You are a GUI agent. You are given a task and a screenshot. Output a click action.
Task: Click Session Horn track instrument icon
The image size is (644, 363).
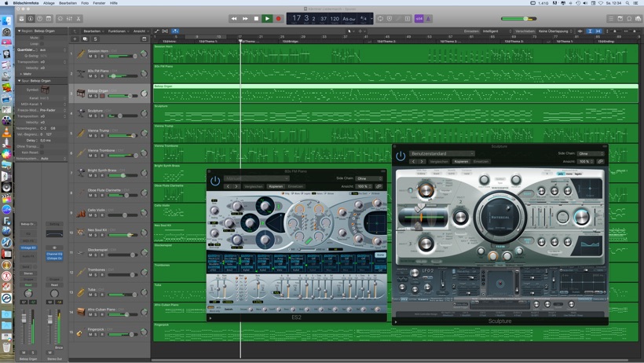coord(80,54)
